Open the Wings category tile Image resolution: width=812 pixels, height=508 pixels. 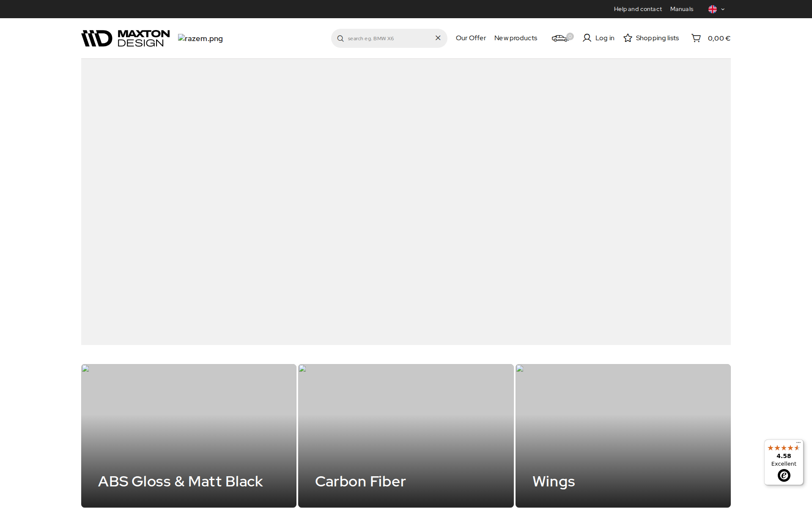click(623, 436)
